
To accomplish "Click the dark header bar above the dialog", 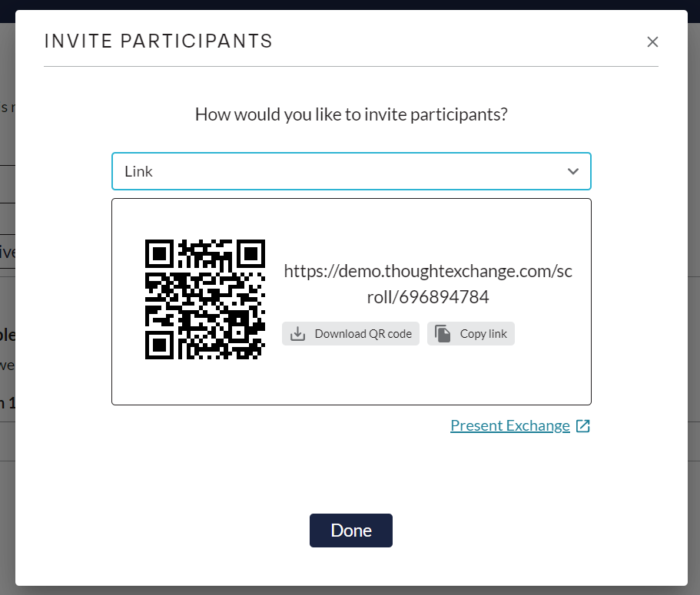I will coord(350,5).
